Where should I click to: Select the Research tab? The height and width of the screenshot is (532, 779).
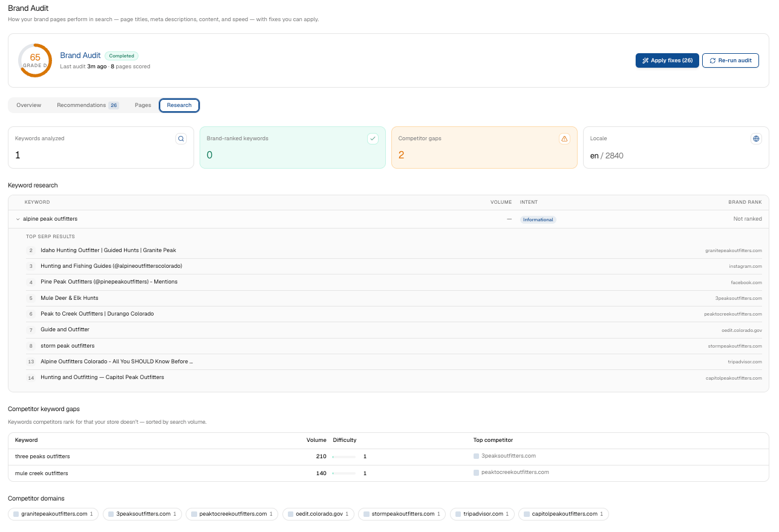tap(179, 105)
